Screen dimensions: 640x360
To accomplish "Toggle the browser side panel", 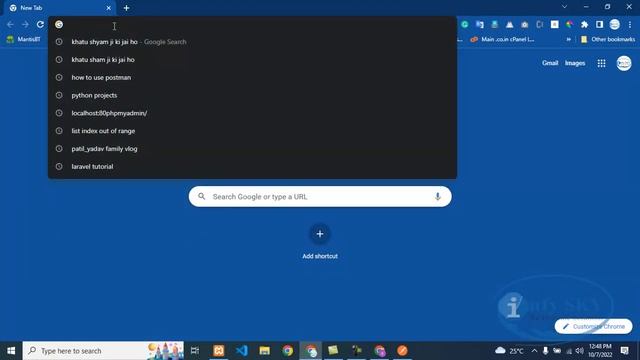I will coord(599,24).
